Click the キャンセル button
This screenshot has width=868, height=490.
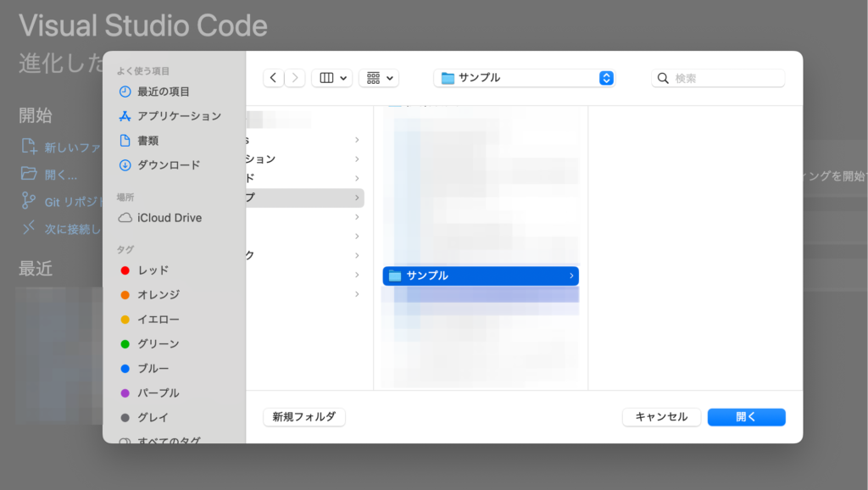(661, 417)
